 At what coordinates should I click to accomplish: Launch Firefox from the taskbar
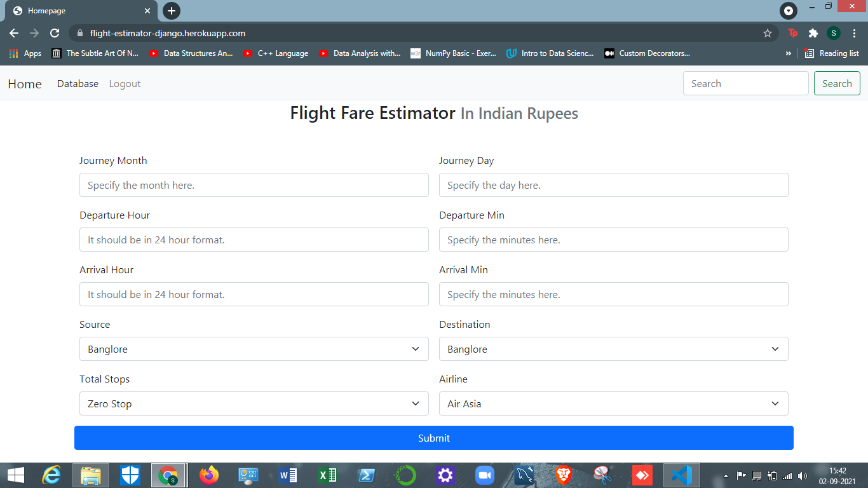coord(208,475)
